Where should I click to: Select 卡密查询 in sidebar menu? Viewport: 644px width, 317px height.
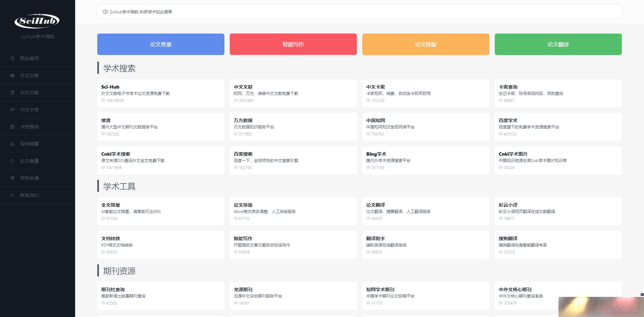(38, 127)
